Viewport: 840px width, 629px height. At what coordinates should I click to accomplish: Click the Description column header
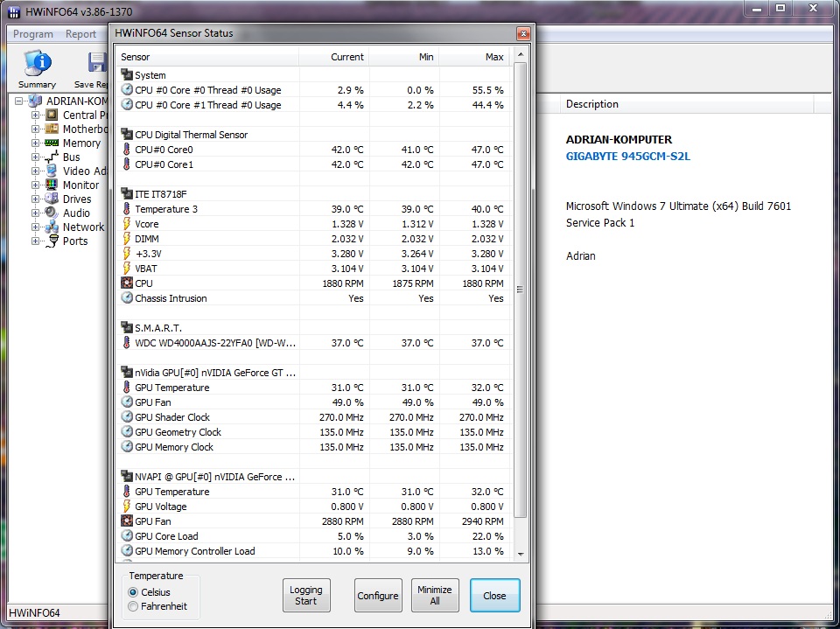[x=688, y=104]
